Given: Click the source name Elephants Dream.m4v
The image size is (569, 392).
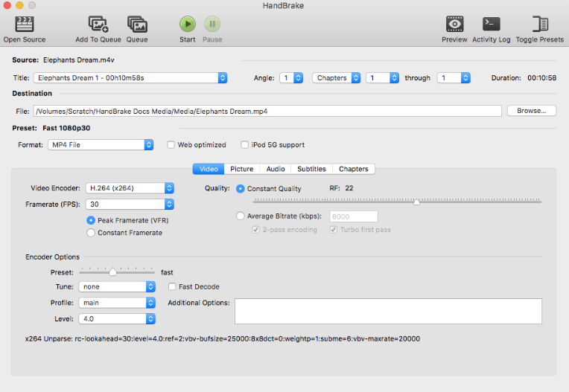Looking at the screenshot, I should (79, 60).
